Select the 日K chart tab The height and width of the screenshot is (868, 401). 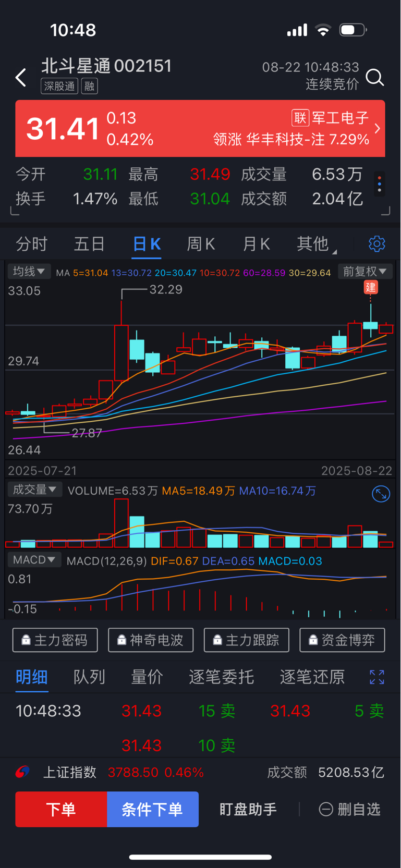[147, 243]
